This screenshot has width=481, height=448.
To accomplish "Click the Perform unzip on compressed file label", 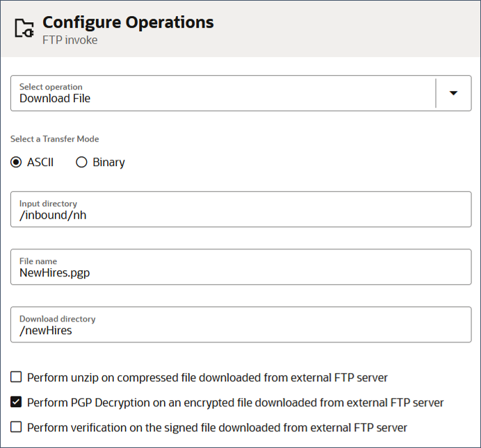I will point(207,378).
